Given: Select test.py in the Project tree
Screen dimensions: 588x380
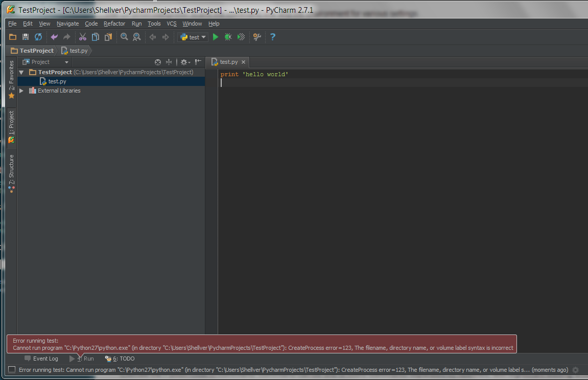Looking at the screenshot, I should coord(57,81).
